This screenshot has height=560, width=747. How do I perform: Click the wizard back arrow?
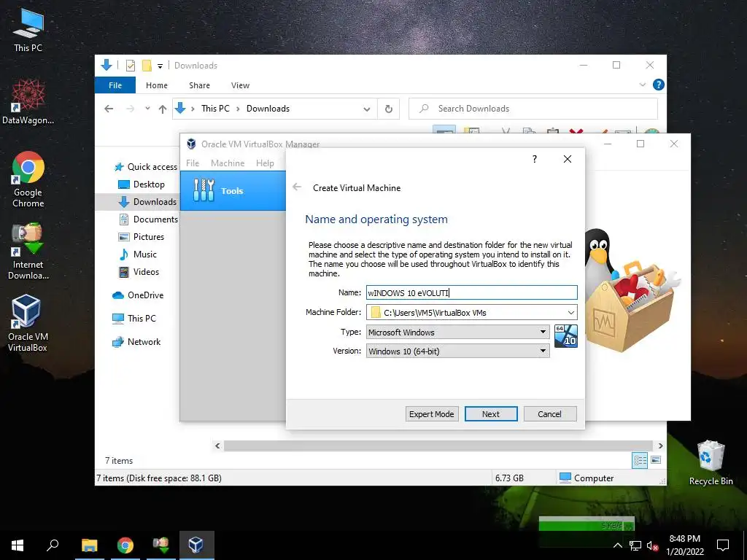point(297,187)
